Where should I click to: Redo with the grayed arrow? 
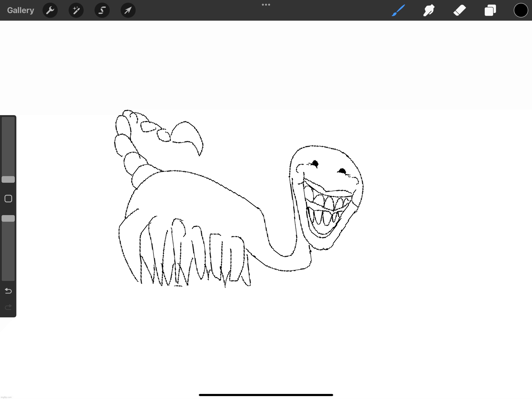8,307
